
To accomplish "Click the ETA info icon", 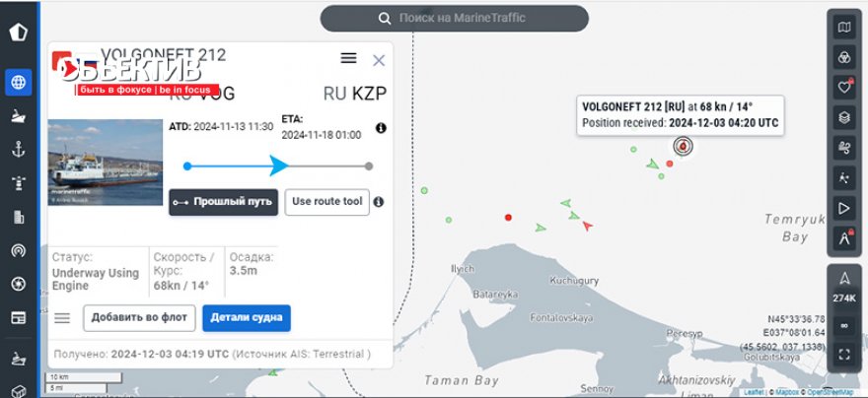I will coord(381,128).
